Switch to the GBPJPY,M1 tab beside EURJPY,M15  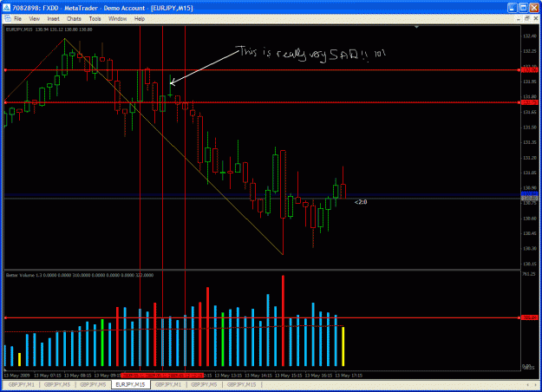tap(168, 384)
